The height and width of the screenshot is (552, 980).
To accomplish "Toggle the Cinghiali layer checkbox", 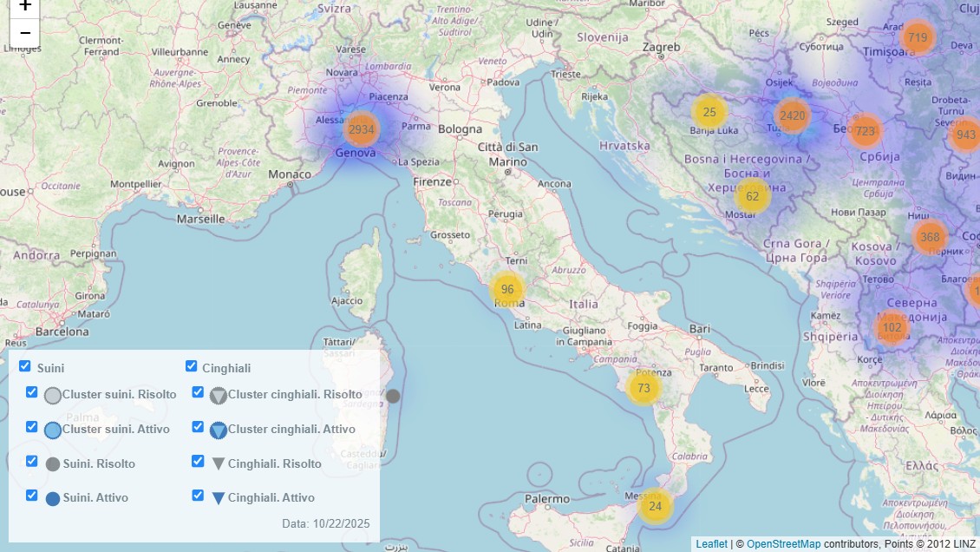I will 192,366.
